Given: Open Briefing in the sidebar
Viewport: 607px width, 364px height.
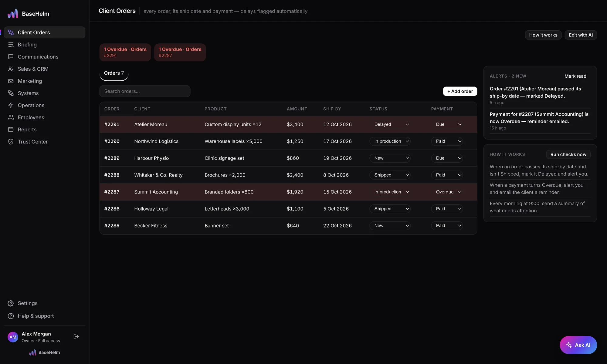Looking at the screenshot, I should click(44, 45).
